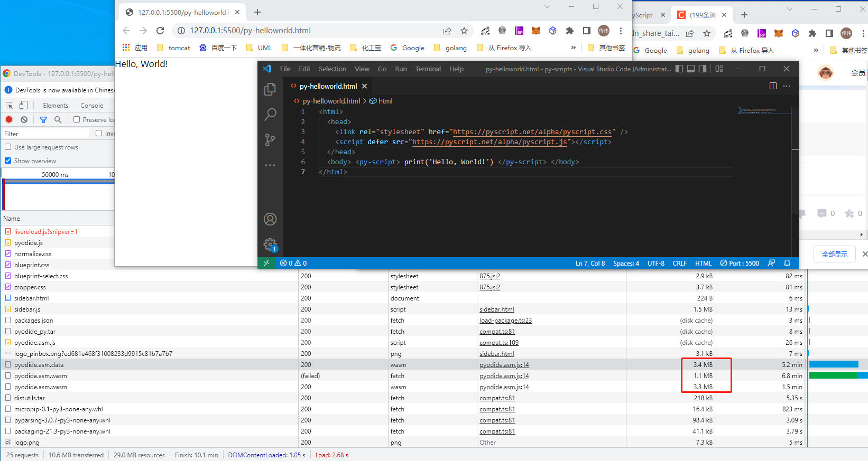The image size is (868, 461).
Task: Click into DevTools Filter input
Action: coord(47,134)
